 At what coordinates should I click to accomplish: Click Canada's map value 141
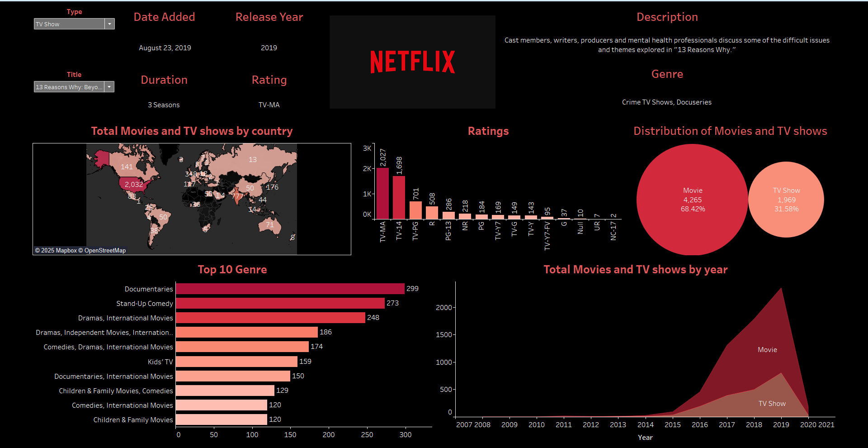click(x=127, y=167)
